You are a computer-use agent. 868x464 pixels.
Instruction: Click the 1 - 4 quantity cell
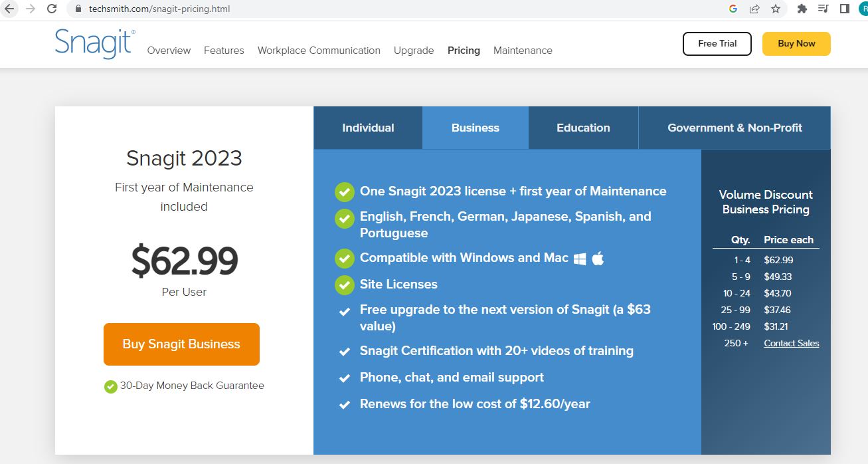pos(742,260)
